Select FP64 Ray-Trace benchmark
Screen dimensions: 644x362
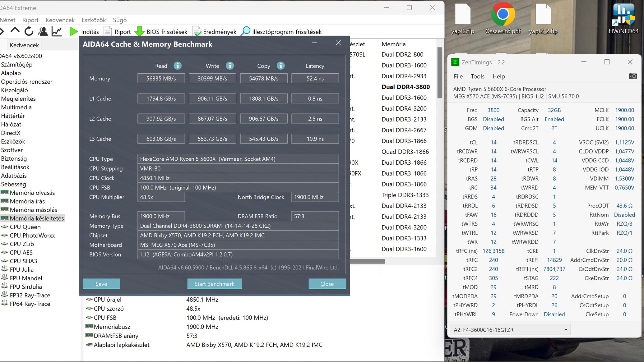[30, 304]
